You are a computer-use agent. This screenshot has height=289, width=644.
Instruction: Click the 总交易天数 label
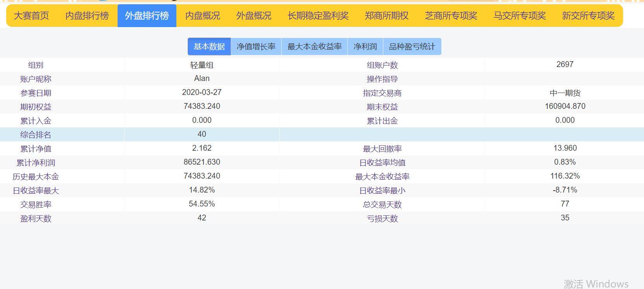tap(382, 205)
